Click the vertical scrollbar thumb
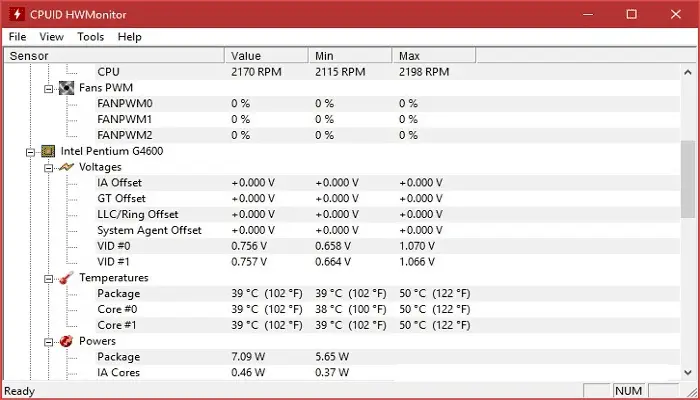 688,179
